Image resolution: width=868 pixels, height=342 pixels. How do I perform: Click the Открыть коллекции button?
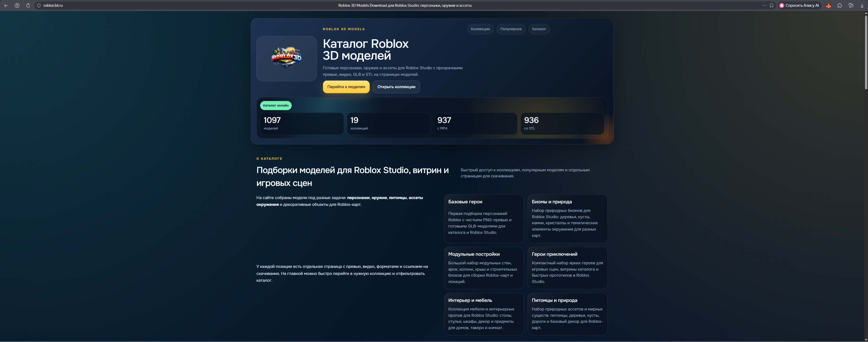click(x=396, y=87)
